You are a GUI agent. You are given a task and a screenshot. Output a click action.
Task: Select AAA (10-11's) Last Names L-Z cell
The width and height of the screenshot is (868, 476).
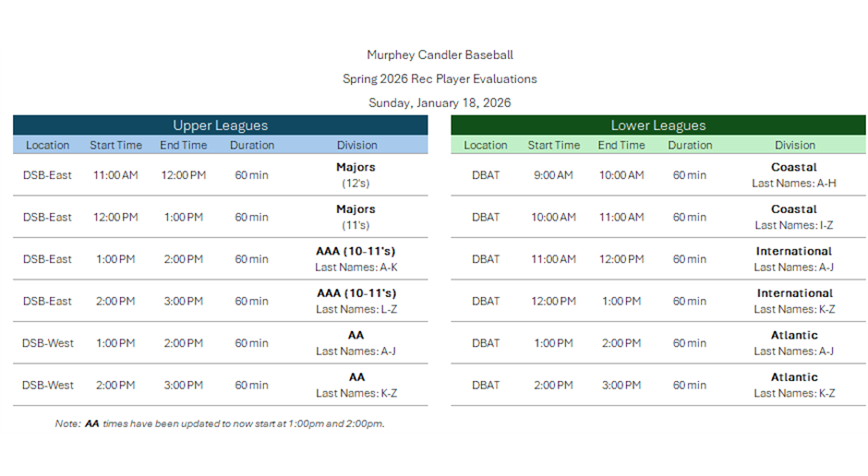click(x=356, y=301)
